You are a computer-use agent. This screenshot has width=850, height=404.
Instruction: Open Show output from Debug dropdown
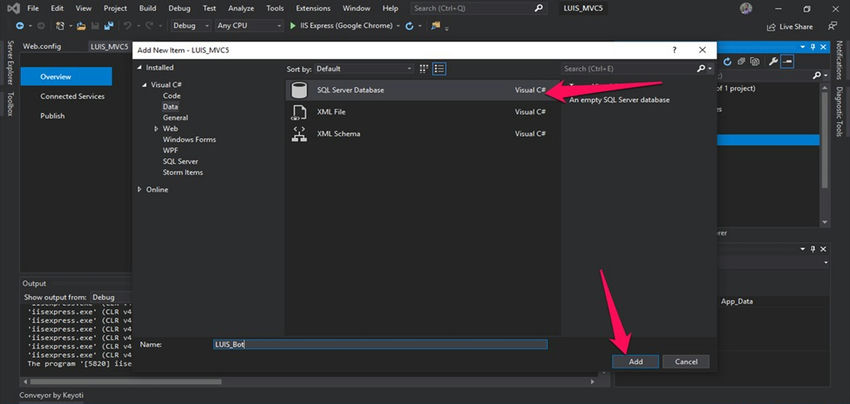(x=110, y=297)
